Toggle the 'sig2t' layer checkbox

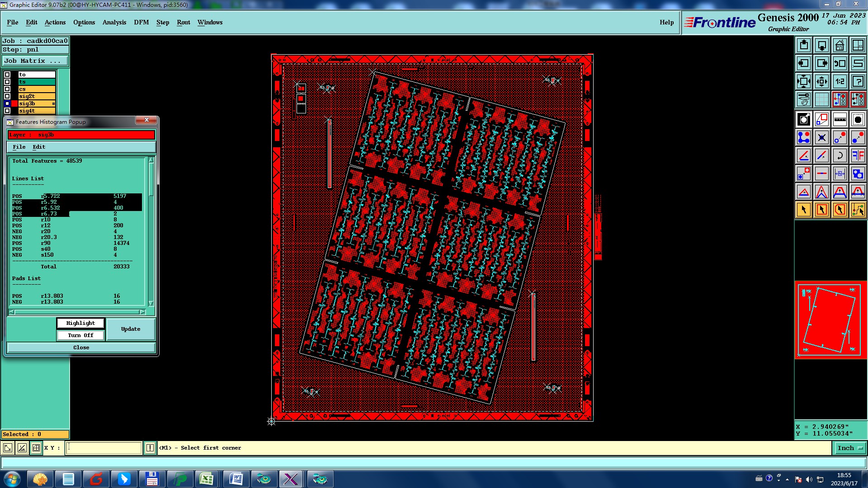pyautogui.click(x=7, y=96)
